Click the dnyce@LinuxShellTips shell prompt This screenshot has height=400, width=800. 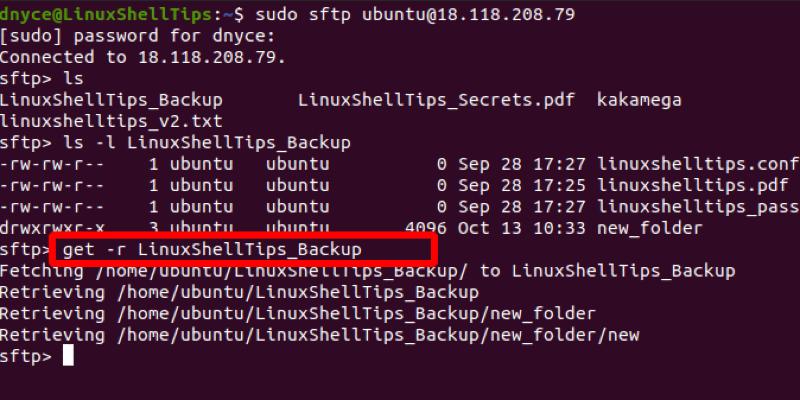119,14
